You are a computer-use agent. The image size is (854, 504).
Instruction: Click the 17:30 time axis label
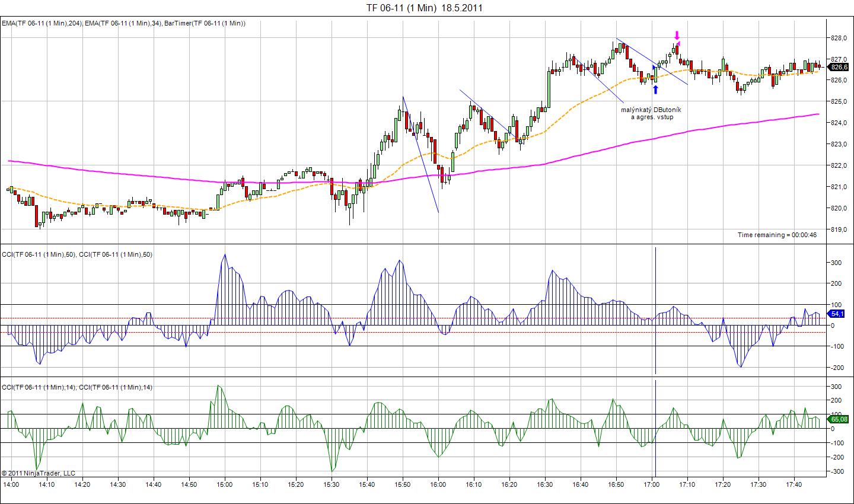[759, 484]
